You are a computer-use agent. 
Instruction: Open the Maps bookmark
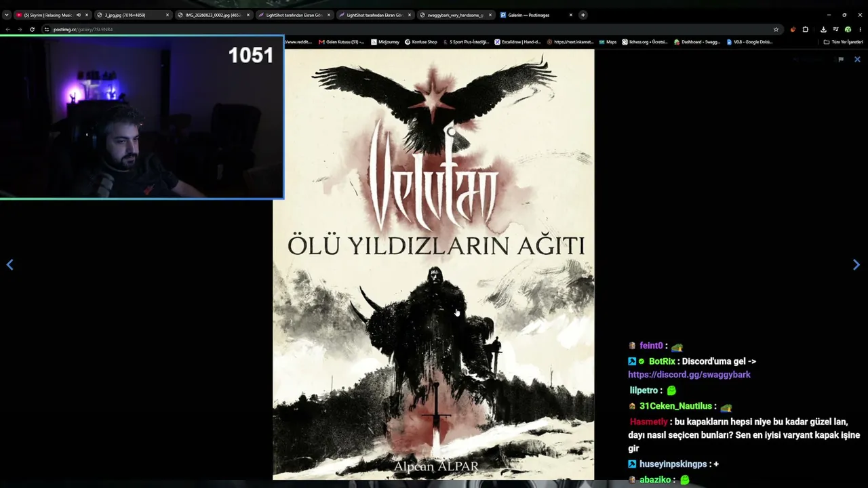[x=608, y=42]
